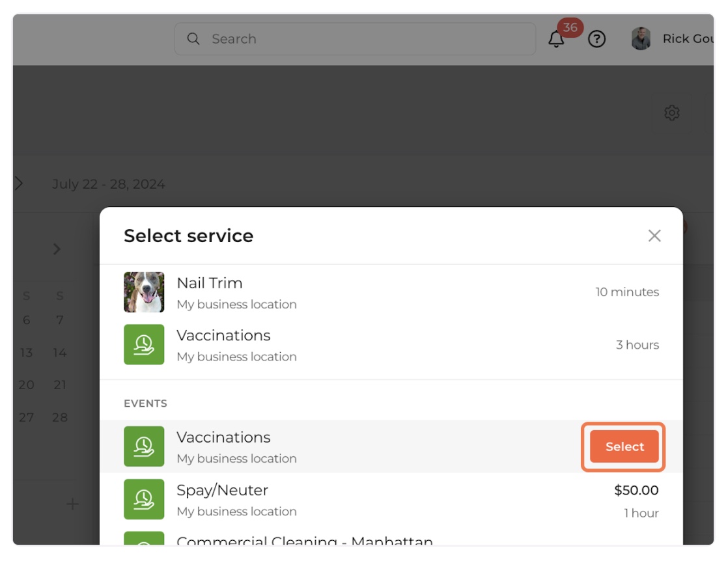Open Rick's user profile avatar
Viewport: 728px width, 561px height.
click(641, 39)
